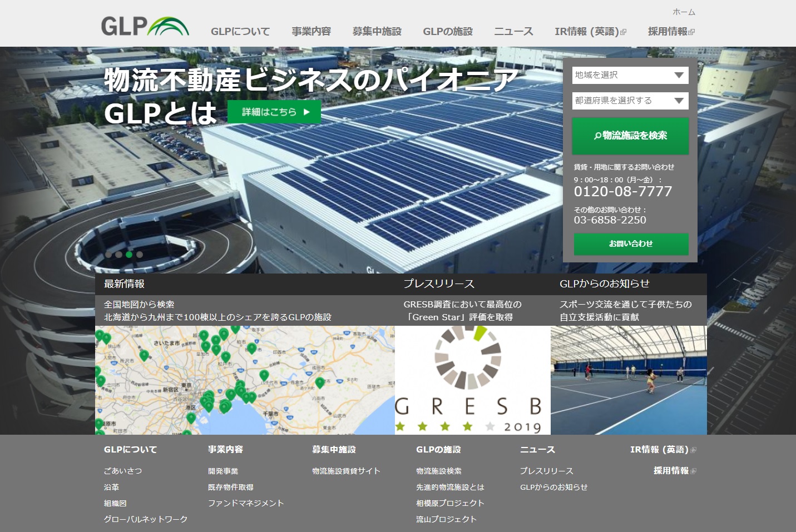Click footer link 採用情報
This screenshot has height=532, width=796.
pyautogui.click(x=675, y=471)
